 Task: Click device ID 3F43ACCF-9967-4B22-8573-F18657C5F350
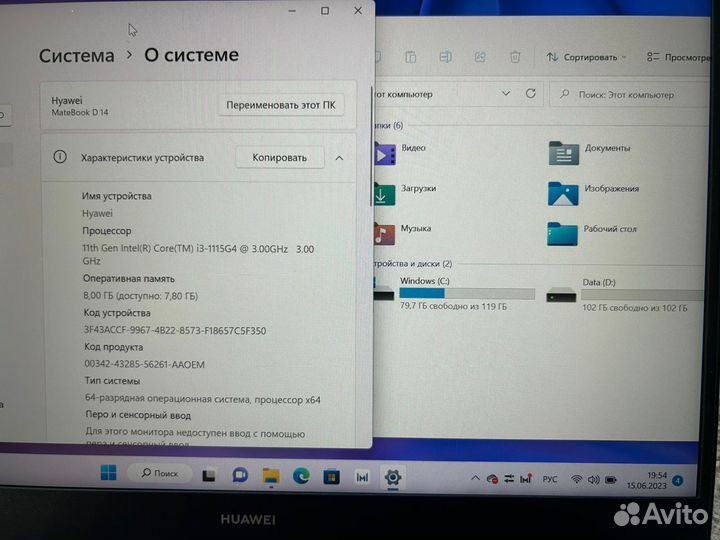(174, 331)
